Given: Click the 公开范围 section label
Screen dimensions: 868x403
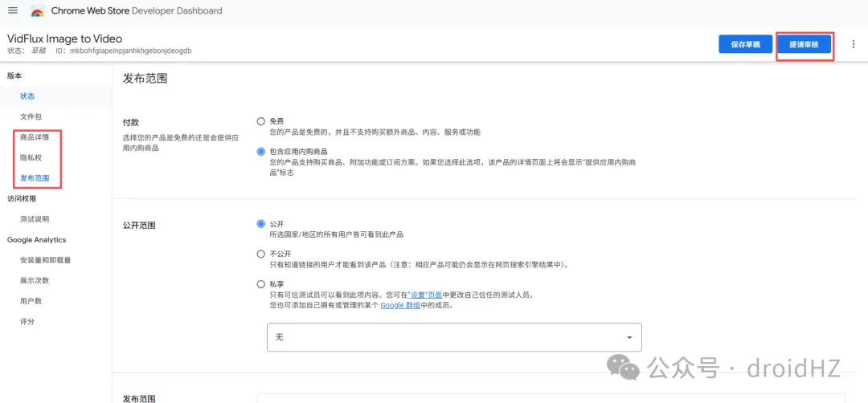Looking at the screenshot, I should coord(139,225).
